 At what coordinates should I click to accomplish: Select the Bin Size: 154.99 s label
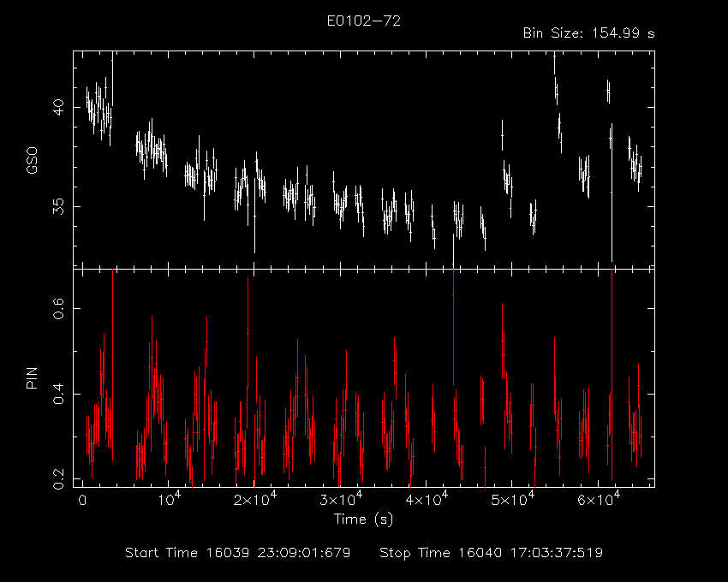pos(588,33)
